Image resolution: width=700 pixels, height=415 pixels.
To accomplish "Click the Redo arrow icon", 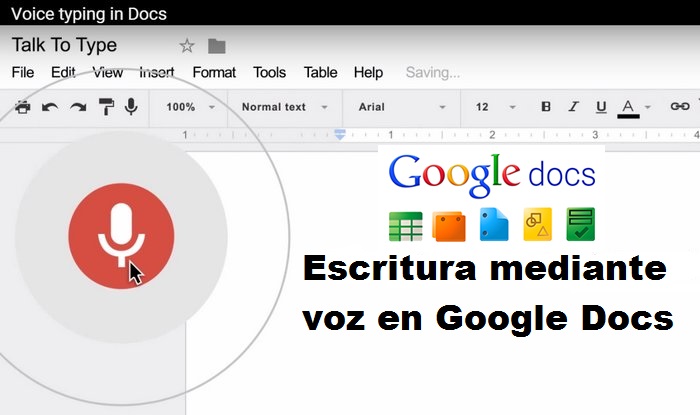I will click(77, 107).
